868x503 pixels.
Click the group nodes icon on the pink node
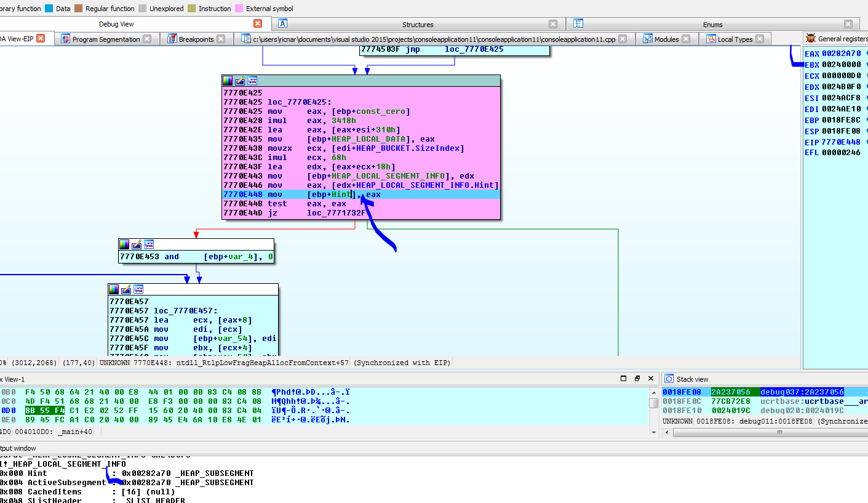click(x=252, y=81)
